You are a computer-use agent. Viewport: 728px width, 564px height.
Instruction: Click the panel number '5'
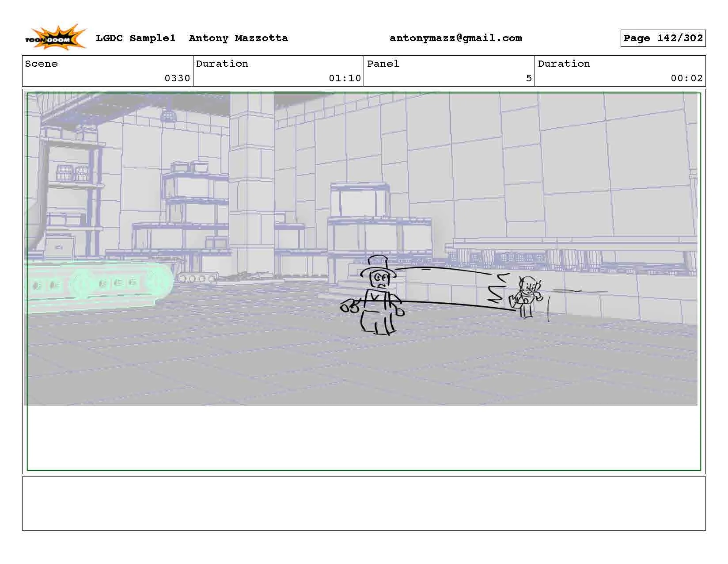[x=529, y=78]
